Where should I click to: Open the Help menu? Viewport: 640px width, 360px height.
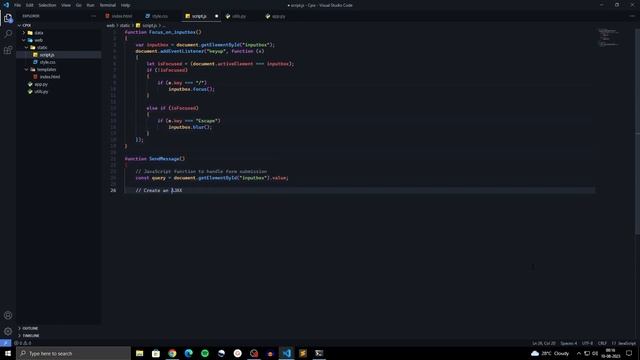pos(125,5)
